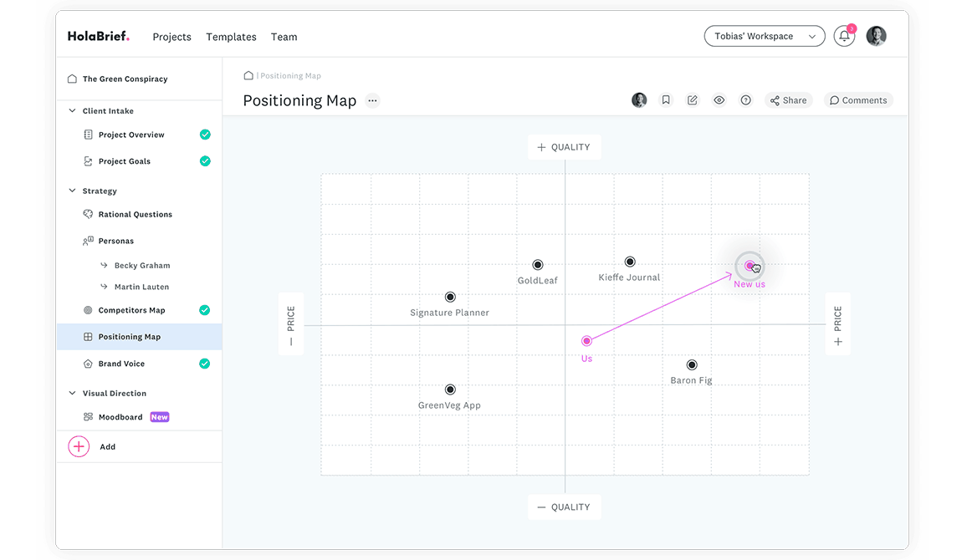Viewport: 962px width, 560px height.
Task: Open the Comments button
Action: tap(857, 100)
